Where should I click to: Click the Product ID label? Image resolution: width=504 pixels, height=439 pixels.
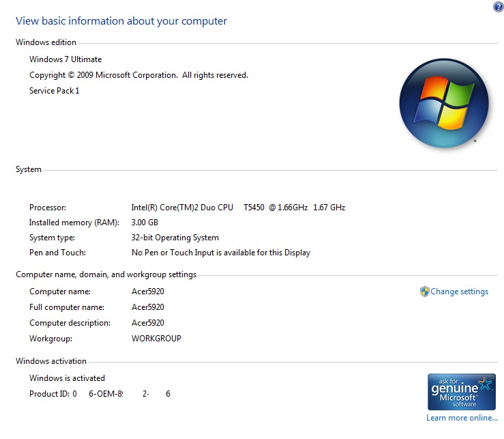[x=48, y=394]
